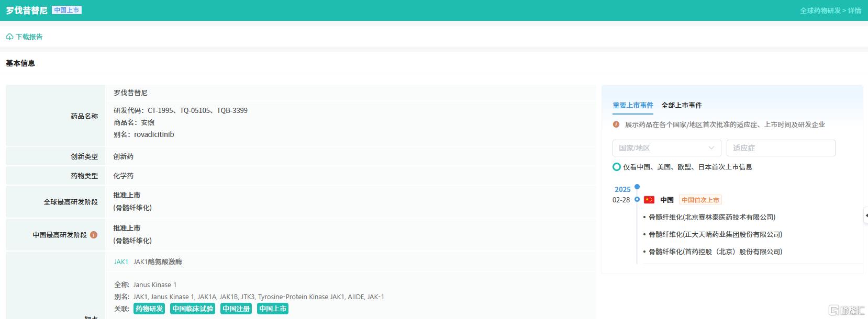868x319 pixels.
Task: Click the 别名 list starting JAK1, Janus Kinase 1
Action: click(259, 297)
